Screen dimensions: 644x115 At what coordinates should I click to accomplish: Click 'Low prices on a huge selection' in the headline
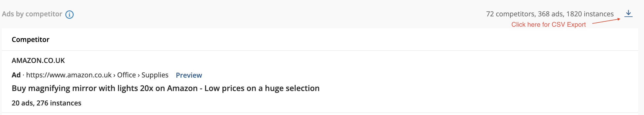pos(262,88)
